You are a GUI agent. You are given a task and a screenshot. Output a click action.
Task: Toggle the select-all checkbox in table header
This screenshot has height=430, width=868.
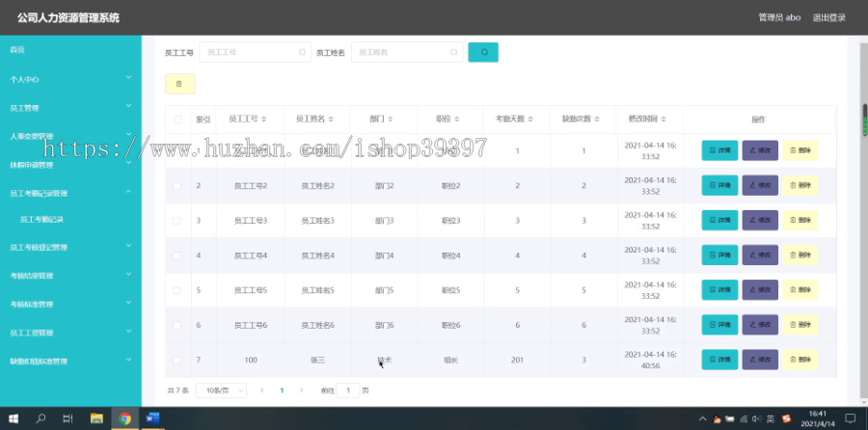(177, 120)
